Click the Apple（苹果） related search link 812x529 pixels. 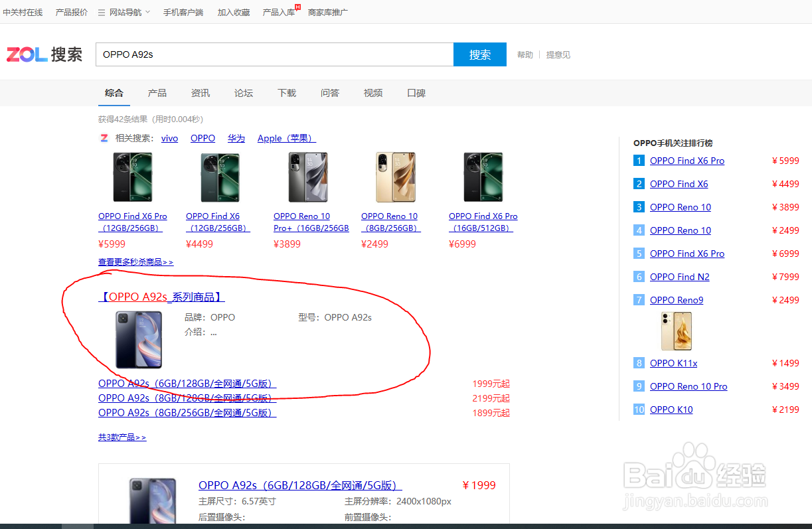(287, 138)
